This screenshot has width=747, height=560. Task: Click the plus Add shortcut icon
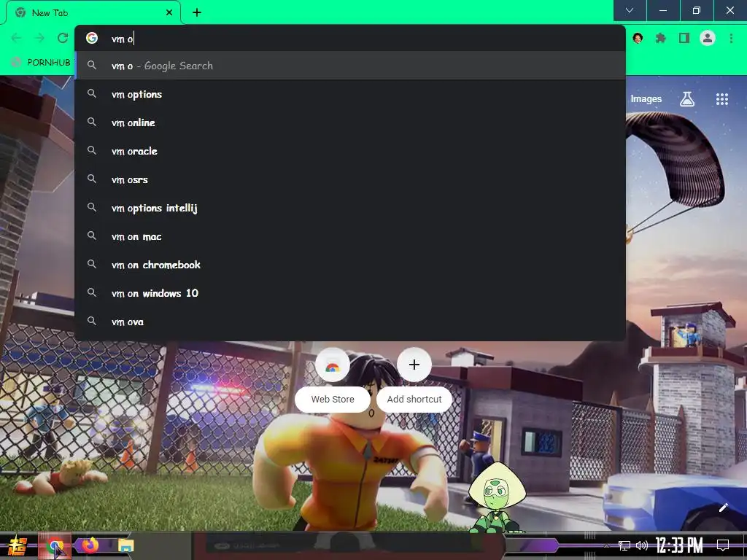tap(414, 365)
